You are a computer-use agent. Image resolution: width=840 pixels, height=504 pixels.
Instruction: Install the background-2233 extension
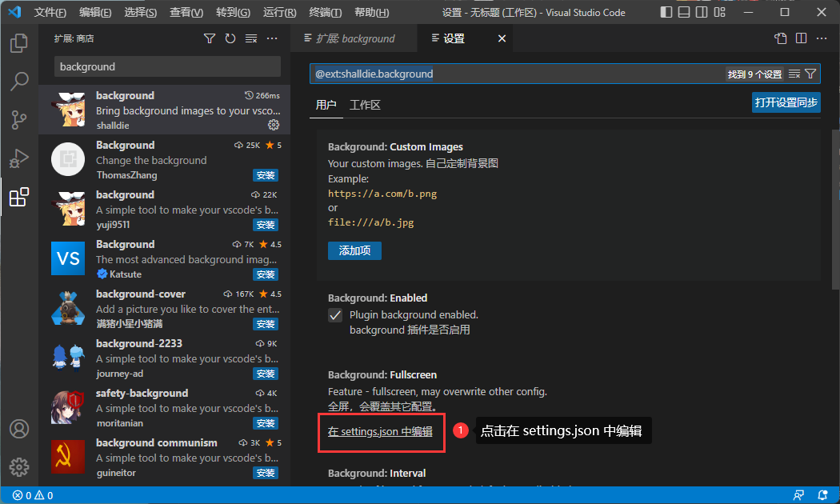[266, 374]
